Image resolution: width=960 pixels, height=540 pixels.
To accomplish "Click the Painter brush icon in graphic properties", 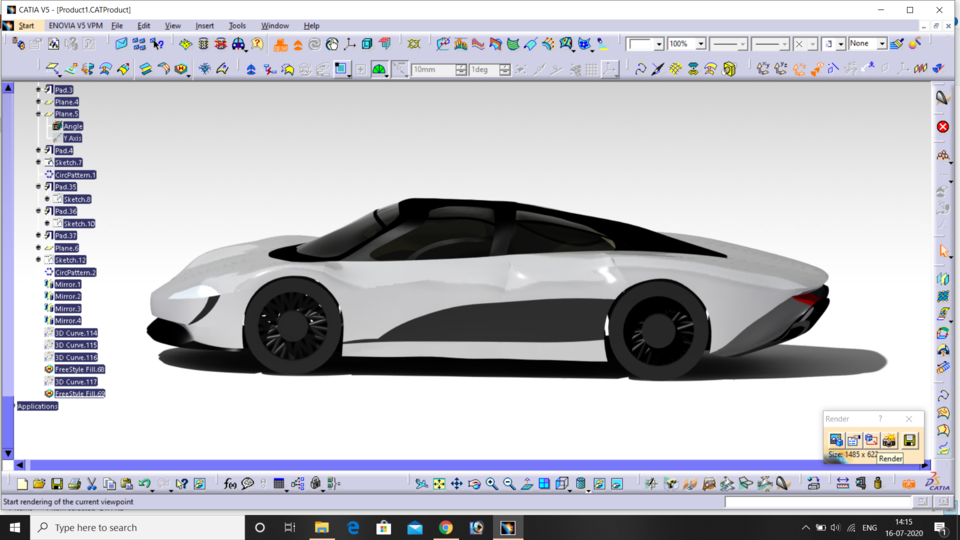I will 897,44.
